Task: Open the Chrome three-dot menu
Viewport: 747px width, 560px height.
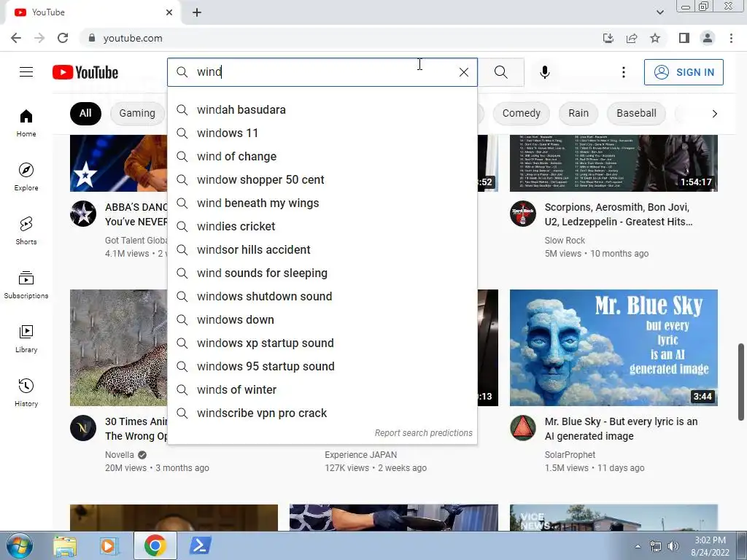Action: [731, 38]
